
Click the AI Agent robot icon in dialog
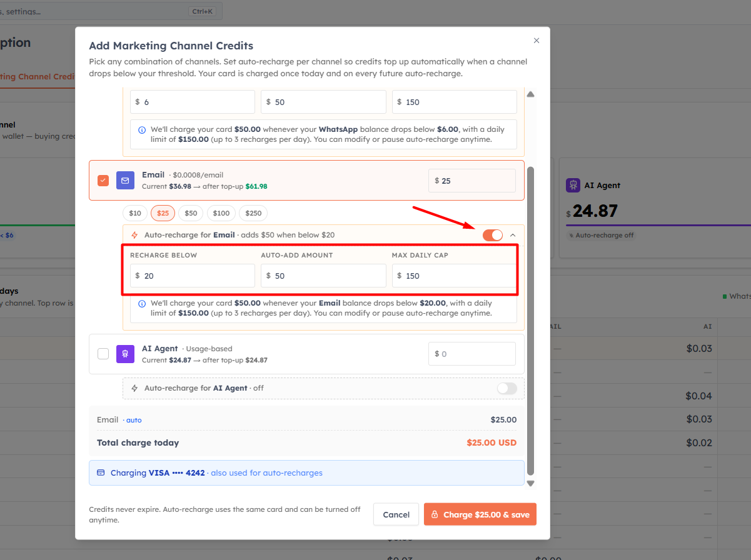[x=125, y=354]
